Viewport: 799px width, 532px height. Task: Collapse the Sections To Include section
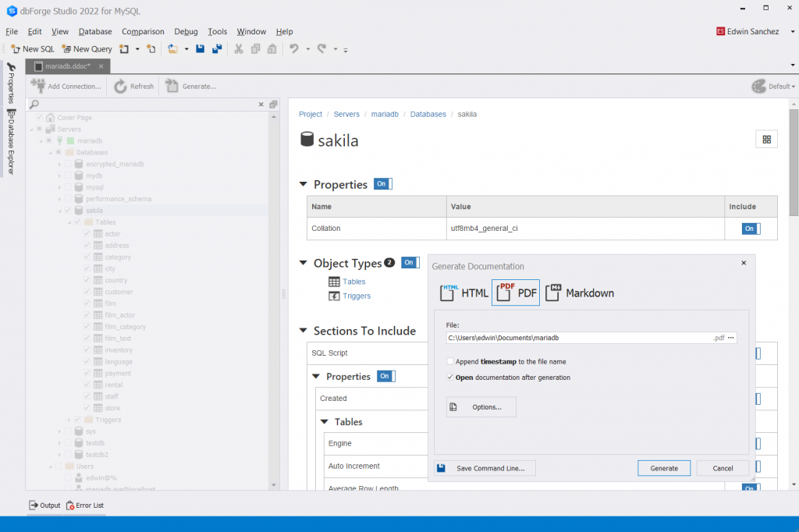[x=304, y=331]
